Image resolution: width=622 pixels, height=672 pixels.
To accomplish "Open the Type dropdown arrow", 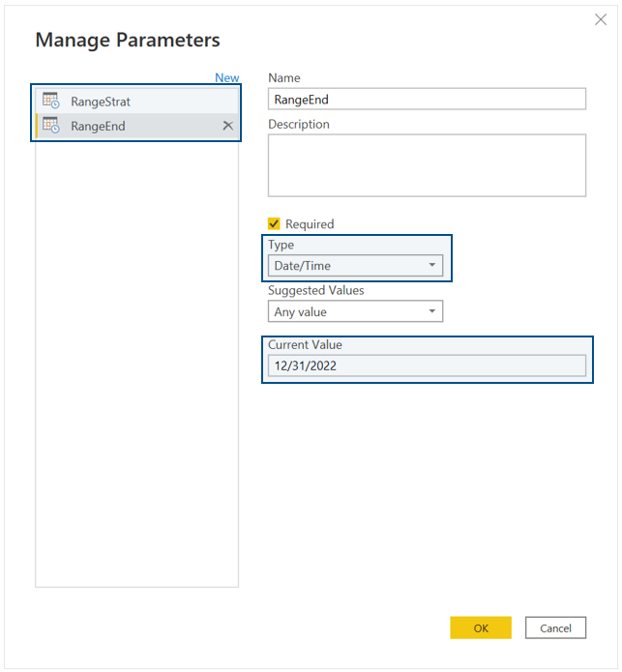I will click(432, 265).
